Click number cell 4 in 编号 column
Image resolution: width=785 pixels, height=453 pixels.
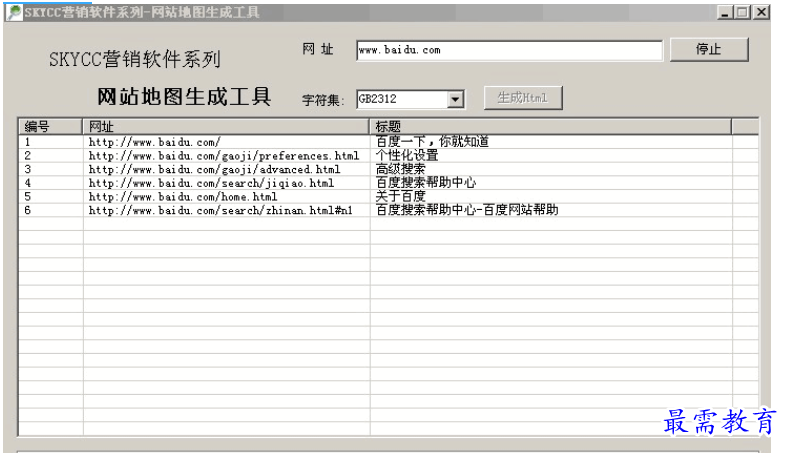[28, 183]
